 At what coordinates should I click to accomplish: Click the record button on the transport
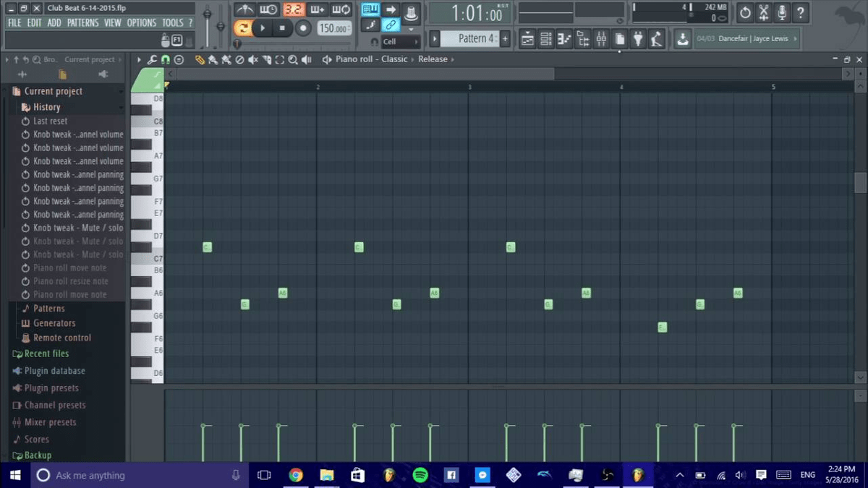coord(302,27)
